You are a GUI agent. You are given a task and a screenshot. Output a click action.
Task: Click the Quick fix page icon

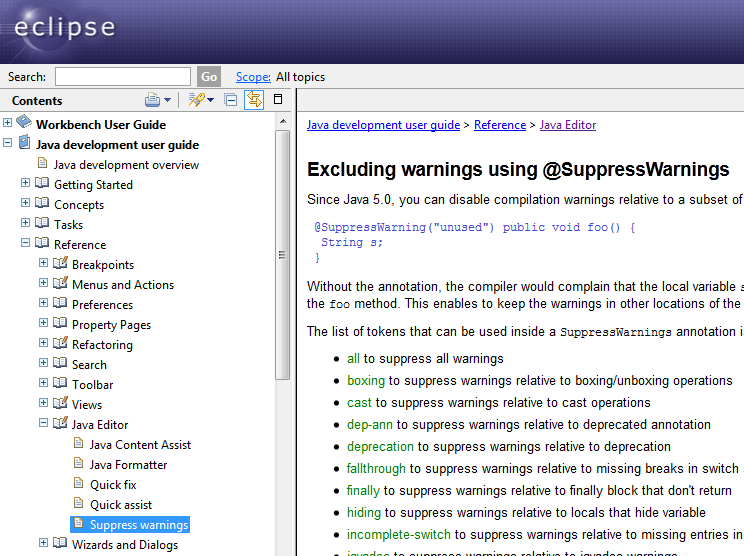click(x=78, y=483)
